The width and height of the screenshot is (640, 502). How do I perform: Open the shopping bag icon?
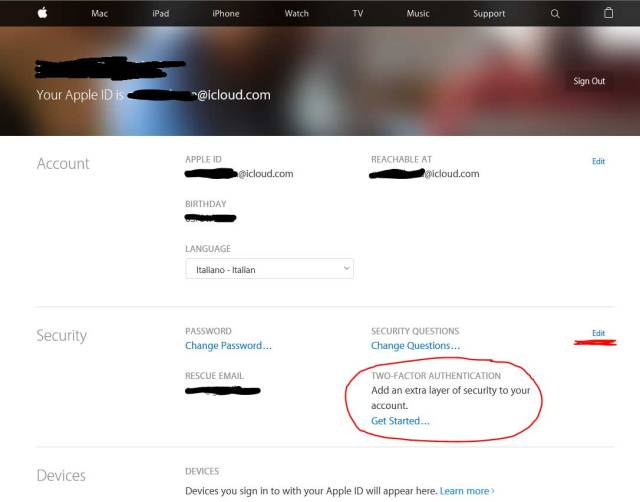click(x=608, y=13)
